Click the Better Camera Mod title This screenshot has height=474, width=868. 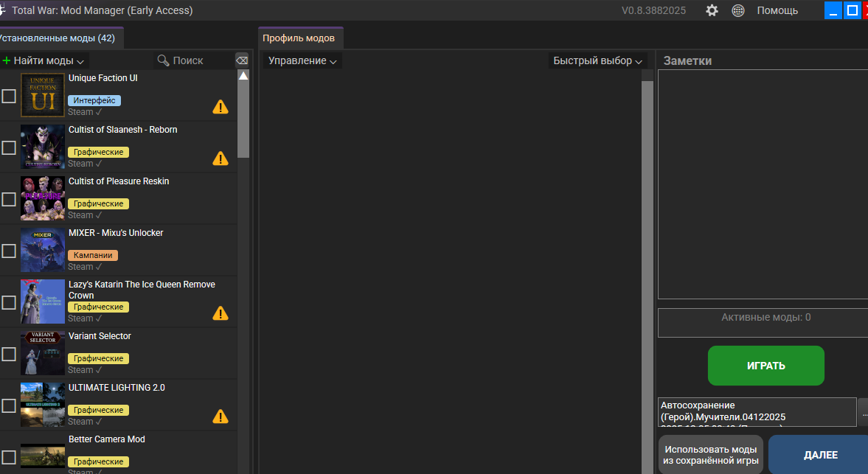coord(107,439)
